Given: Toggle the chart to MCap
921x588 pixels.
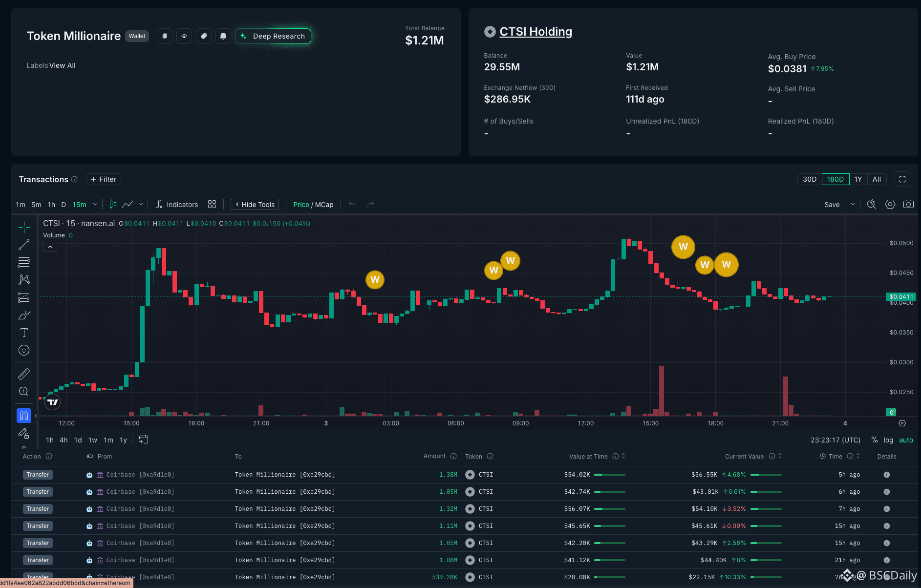Looking at the screenshot, I should coord(324,205).
